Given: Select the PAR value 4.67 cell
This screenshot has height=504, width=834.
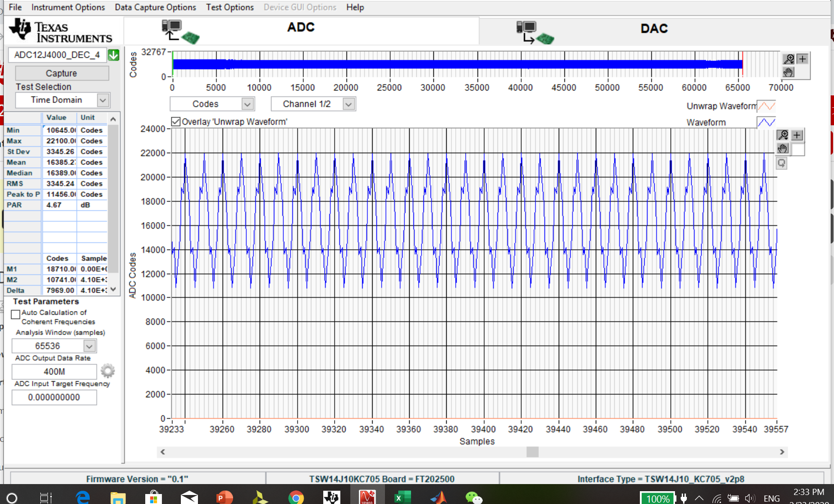Looking at the screenshot, I should tap(60, 205).
